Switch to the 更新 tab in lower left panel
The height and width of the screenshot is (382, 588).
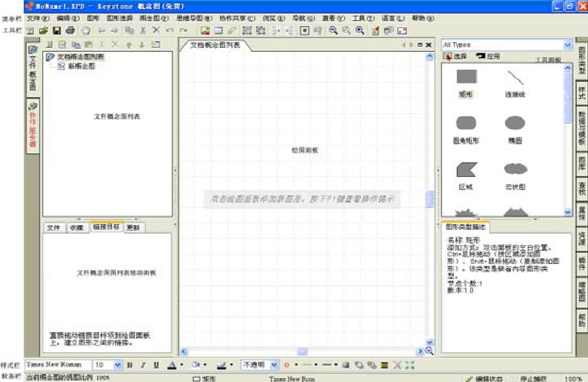click(133, 227)
